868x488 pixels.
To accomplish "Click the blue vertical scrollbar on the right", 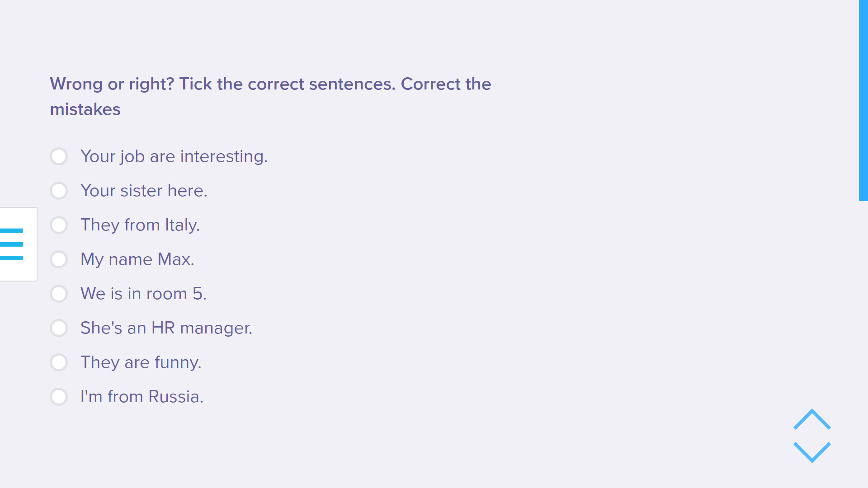I will 863,100.
